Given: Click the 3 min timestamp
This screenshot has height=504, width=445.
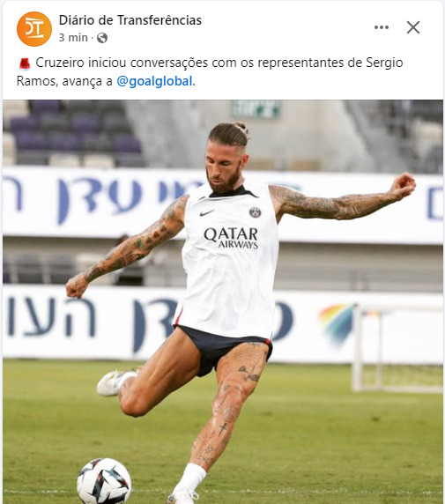Looking at the screenshot, I should [73, 38].
